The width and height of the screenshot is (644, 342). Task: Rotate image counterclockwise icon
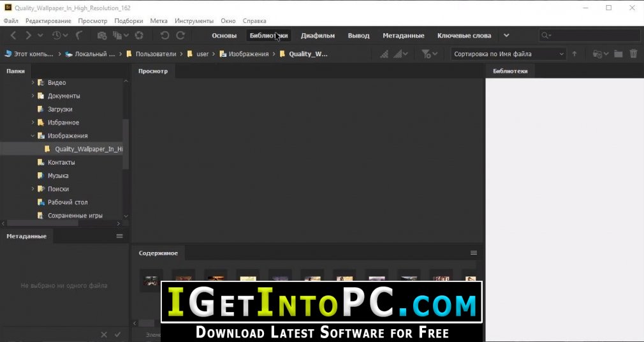pos(165,35)
